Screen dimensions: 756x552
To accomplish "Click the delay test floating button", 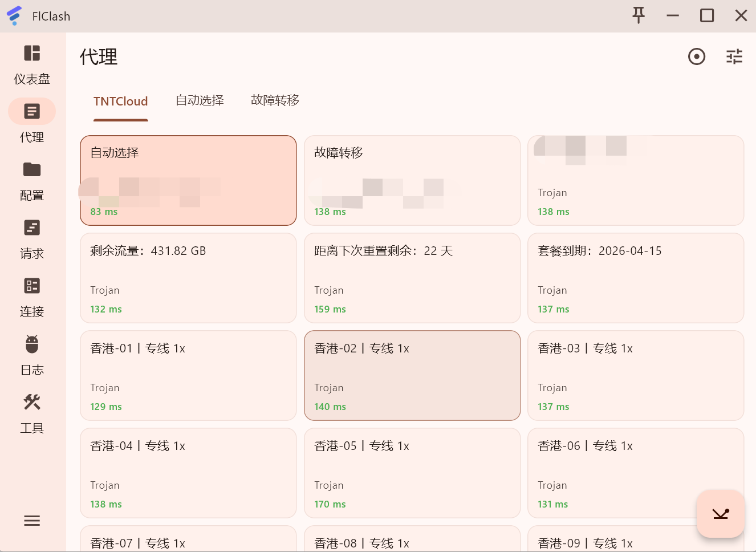I will pos(720,514).
